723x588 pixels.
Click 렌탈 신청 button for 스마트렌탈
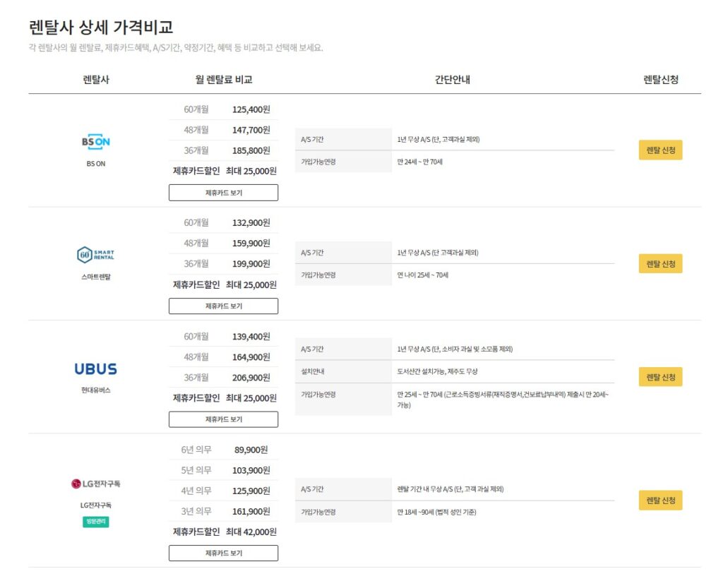(x=660, y=263)
